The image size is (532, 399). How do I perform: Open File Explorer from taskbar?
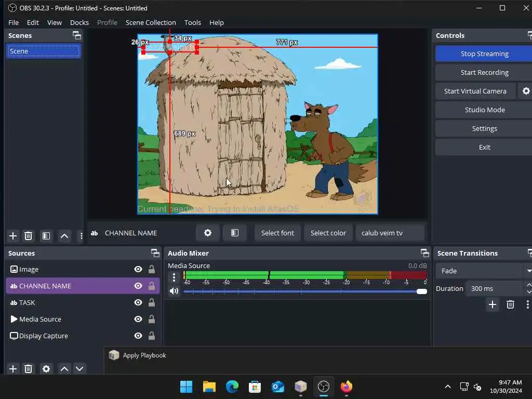209,387
